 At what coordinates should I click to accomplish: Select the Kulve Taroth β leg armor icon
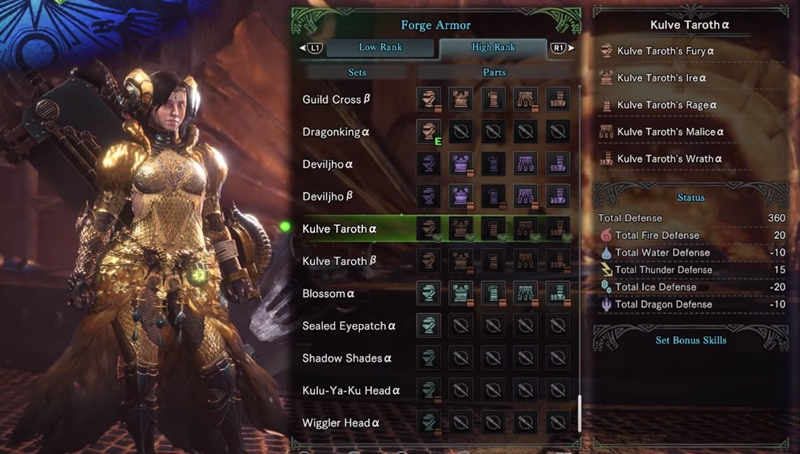coord(558,261)
